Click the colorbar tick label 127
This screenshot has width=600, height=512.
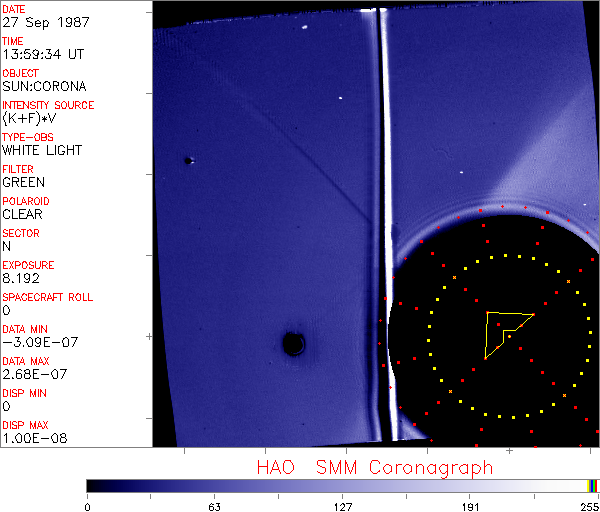342,505
